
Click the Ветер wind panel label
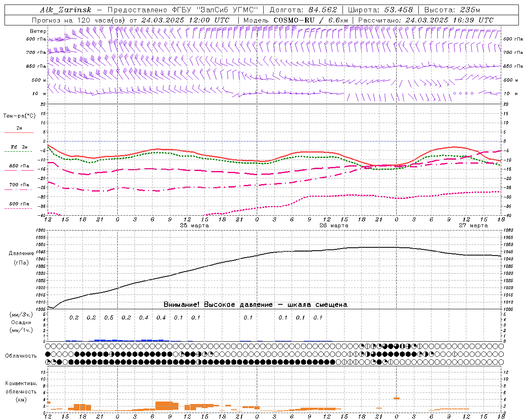38,31
